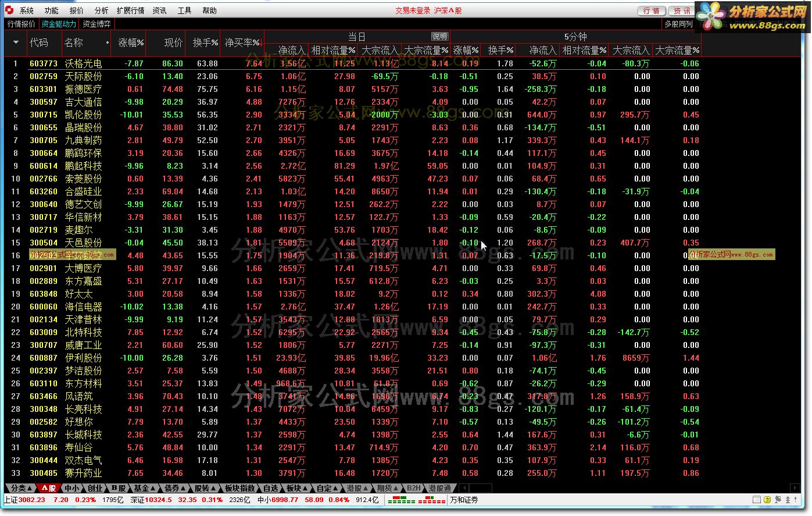Viewport: 812px width, 516px height.
Task: Expand the 板块 dropdown tab
Action: [x=298, y=488]
